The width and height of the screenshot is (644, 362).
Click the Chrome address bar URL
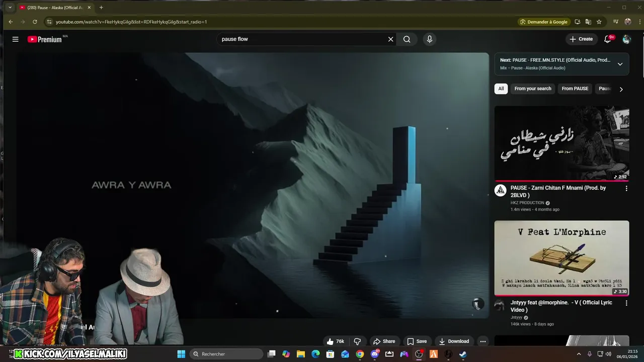pyautogui.click(x=131, y=22)
